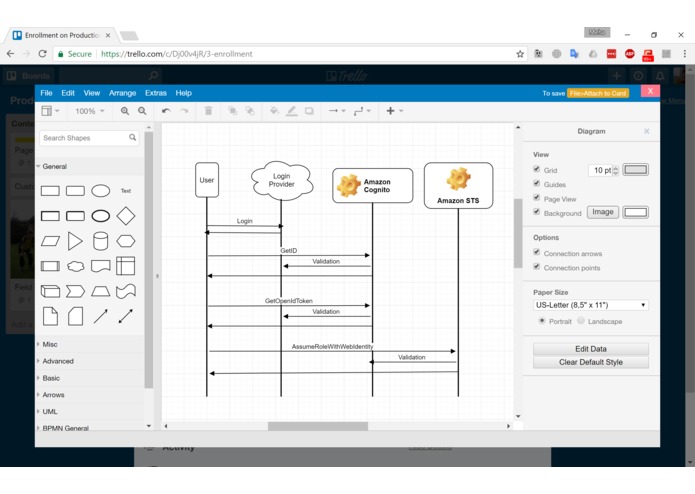The width and height of the screenshot is (695, 494).
Task: Select the ellipse shape in General palette
Action: [101, 191]
